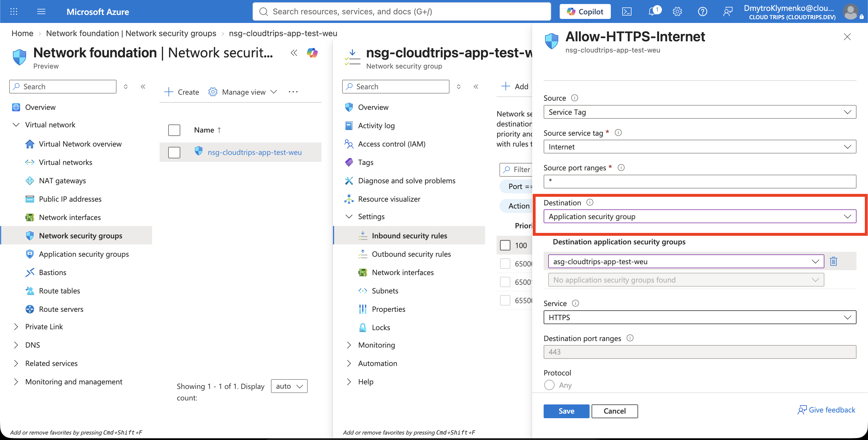Open NAT gateways menu item
Image resolution: width=868 pixels, height=440 pixels.
point(62,181)
